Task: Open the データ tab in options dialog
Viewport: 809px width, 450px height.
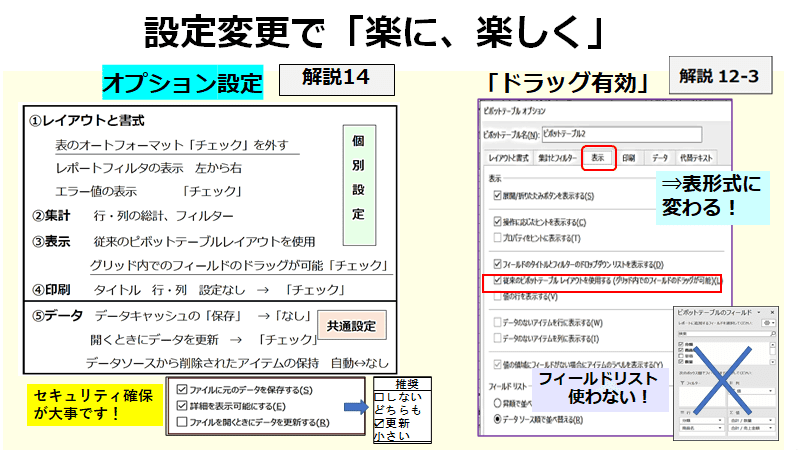Action: click(659, 158)
